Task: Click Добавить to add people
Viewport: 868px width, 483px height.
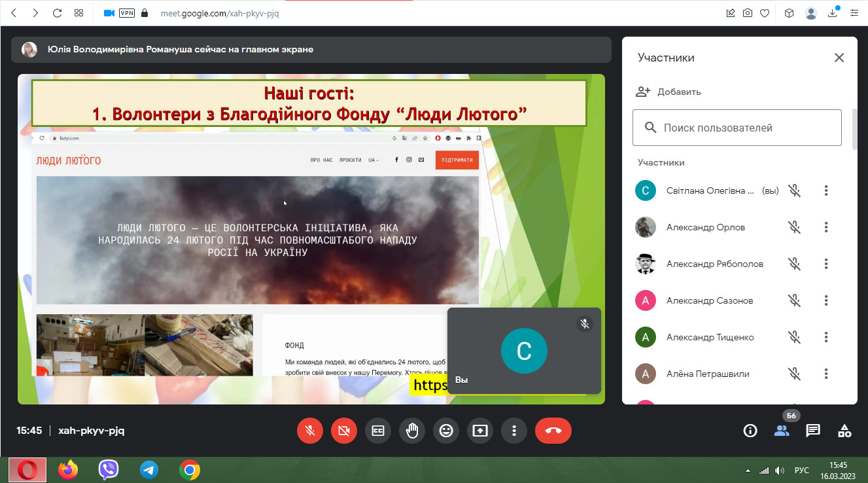Action: coord(668,92)
